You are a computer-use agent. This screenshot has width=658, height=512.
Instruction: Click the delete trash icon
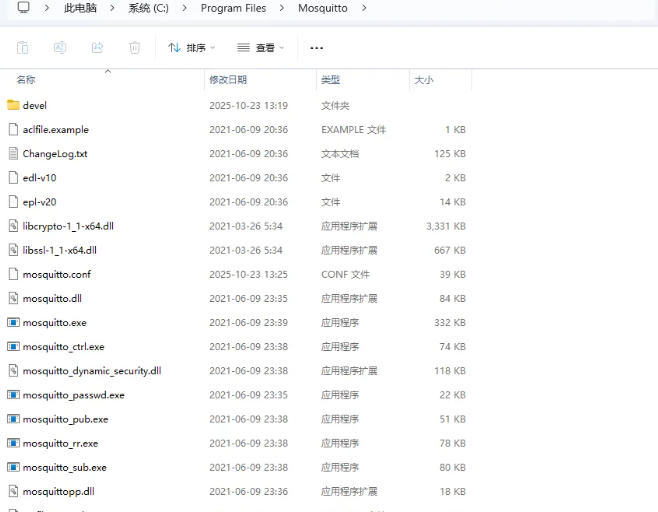(x=134, y=47)
